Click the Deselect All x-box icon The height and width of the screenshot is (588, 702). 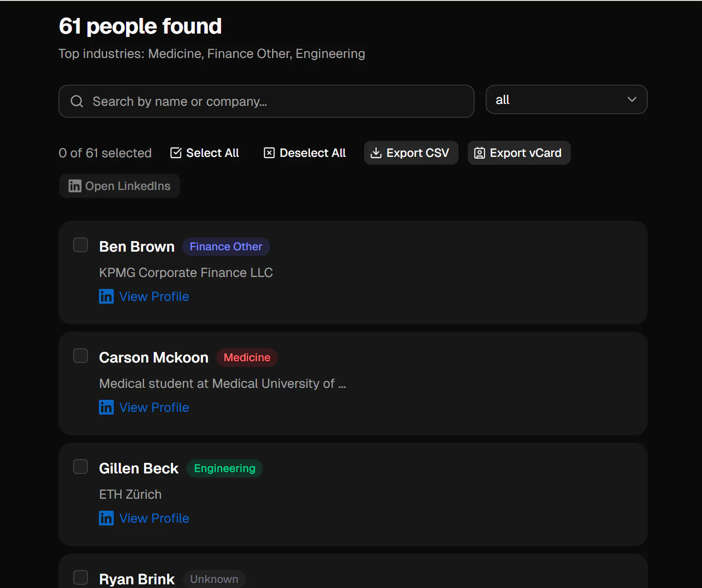point(269,153)
